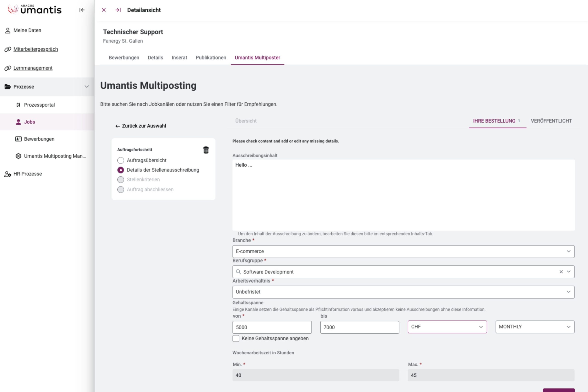
Task: Expand the MONTHLY salary period dropdown
Action: click(535, 327)
